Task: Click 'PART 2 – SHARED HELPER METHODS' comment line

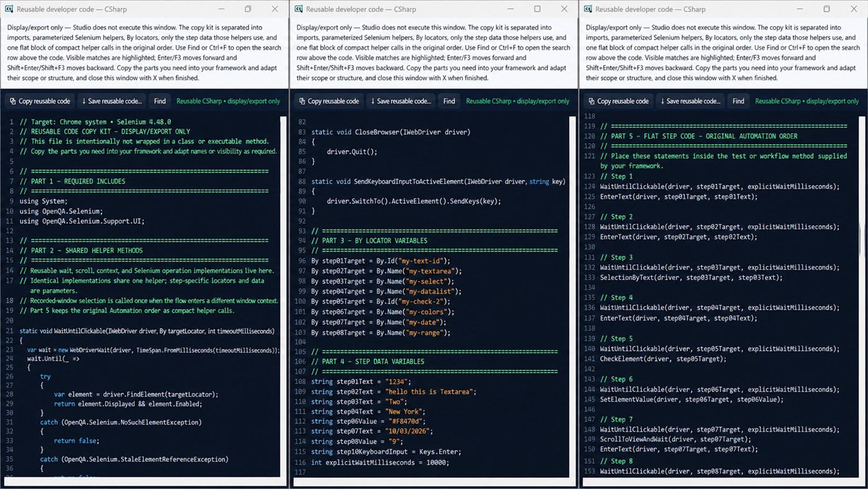Action: point(81,251)
